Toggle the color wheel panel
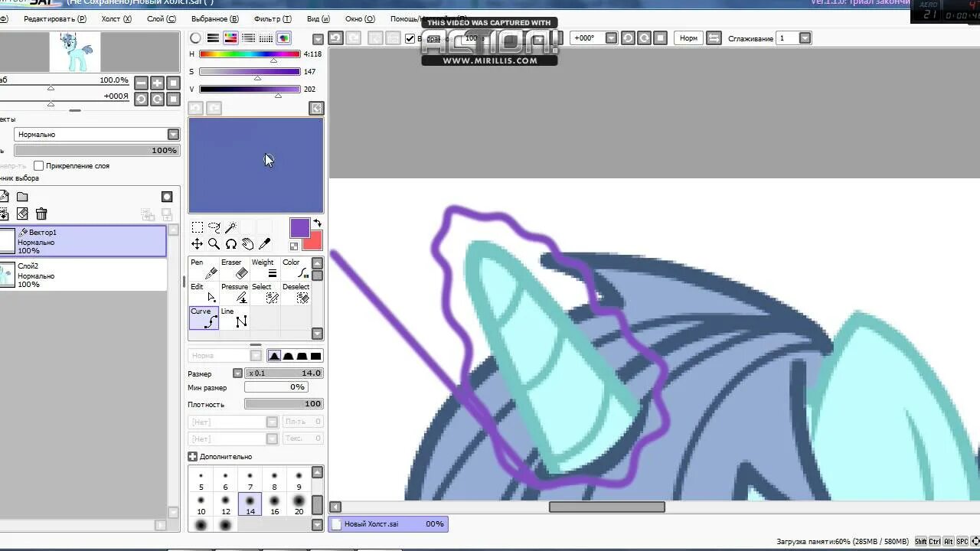 coord(195,38)
